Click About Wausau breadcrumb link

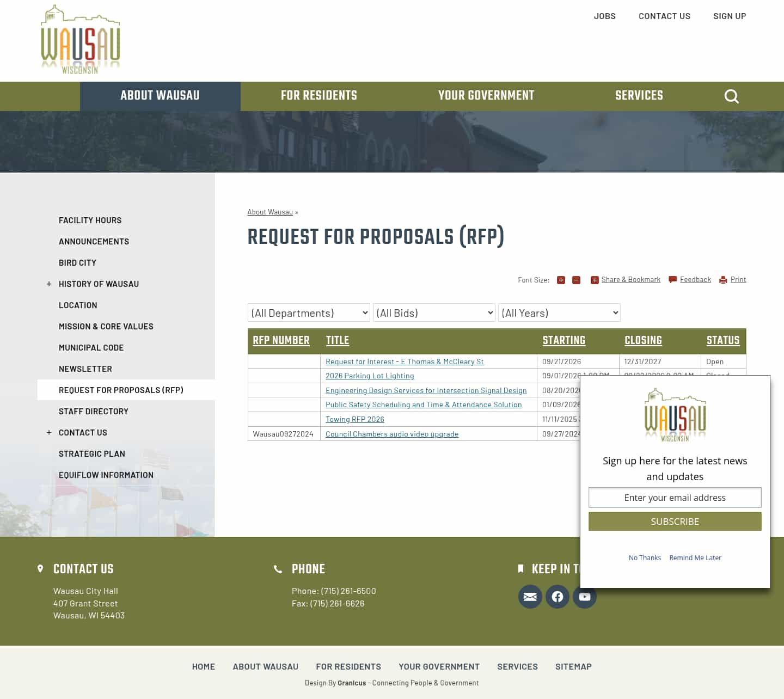[x=270, y=212]
